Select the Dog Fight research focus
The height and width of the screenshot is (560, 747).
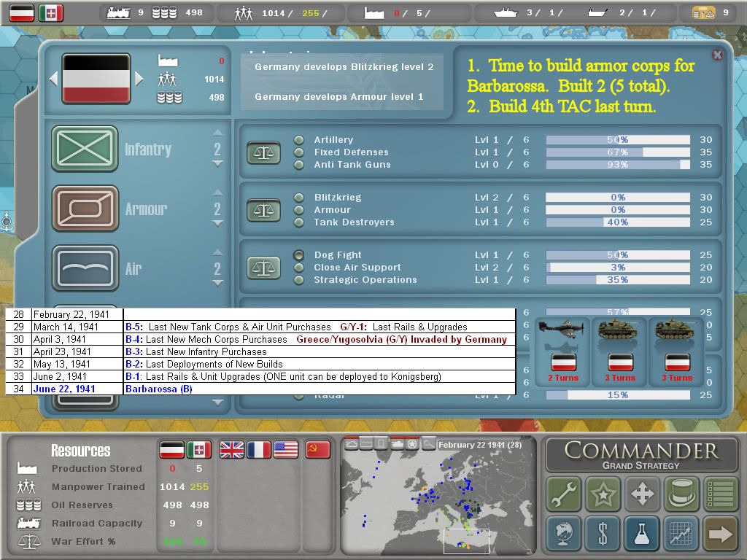[x=299, y=255]
